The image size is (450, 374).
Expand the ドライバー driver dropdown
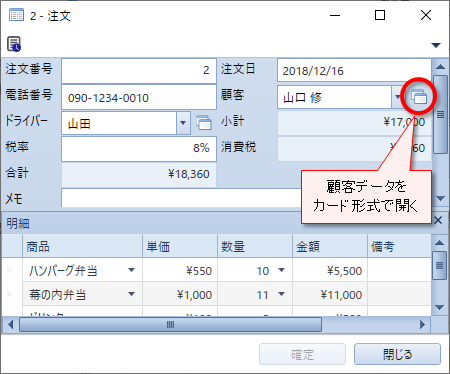pos(183,123)
